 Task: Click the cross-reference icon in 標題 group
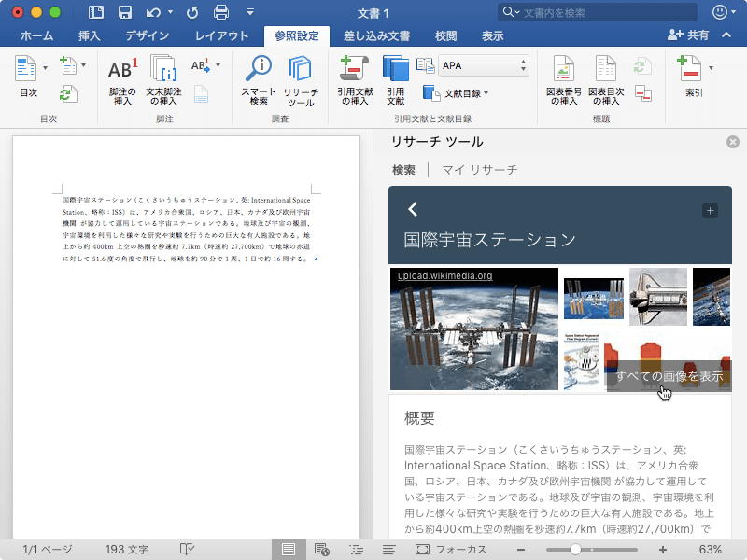point(643,94)
